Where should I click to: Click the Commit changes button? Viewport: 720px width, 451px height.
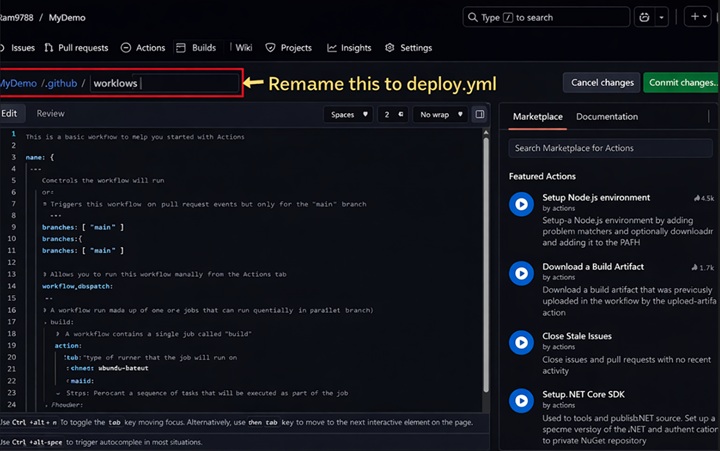click(681, 82)
